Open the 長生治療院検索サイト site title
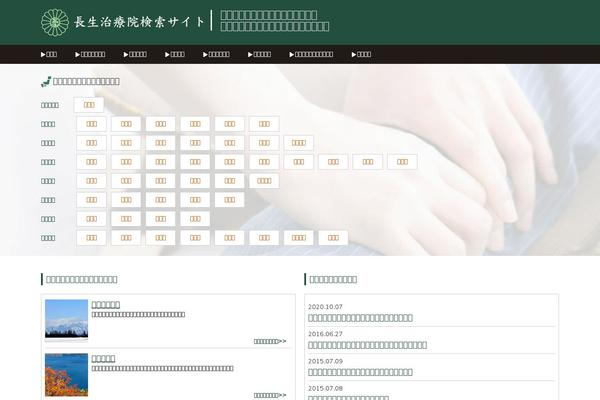 [140, 22]
